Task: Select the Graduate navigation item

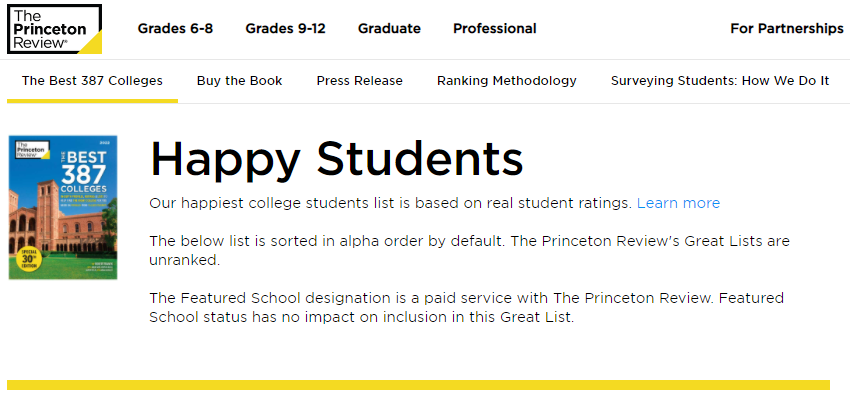Action: [389, 29]
